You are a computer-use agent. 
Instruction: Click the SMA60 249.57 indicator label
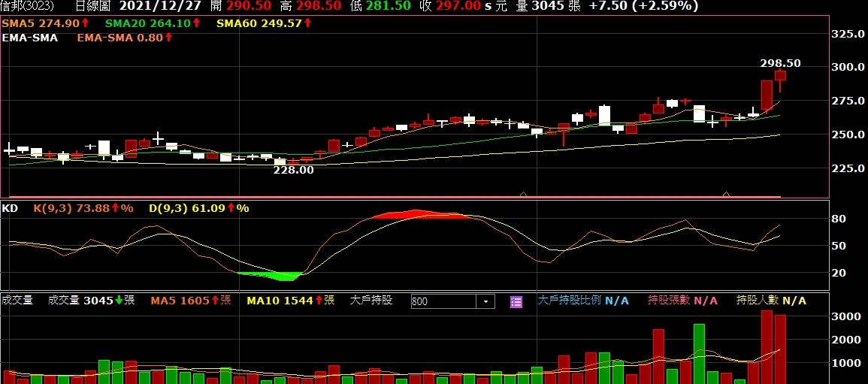coord(264,23)
